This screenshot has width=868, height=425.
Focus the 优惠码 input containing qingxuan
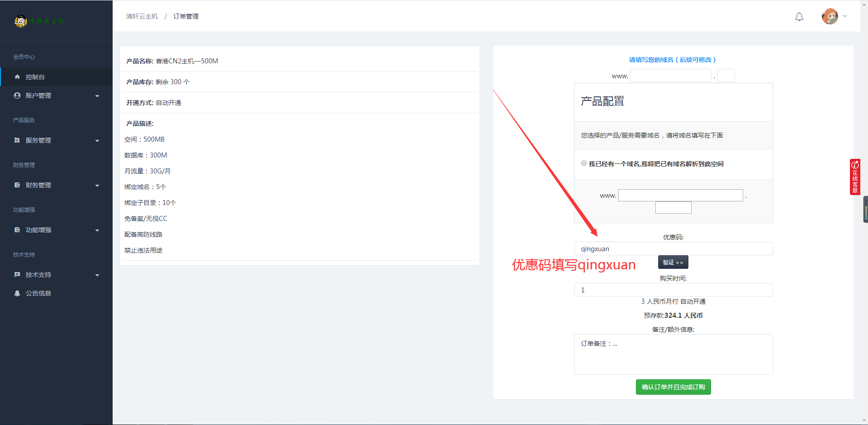[x=673, y=249]
